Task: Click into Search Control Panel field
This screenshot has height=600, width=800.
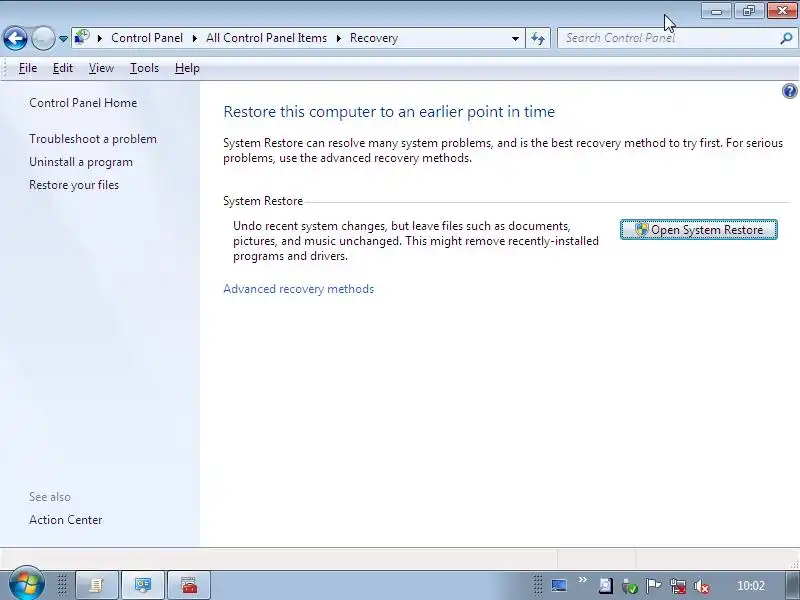Action: point(668,38)
